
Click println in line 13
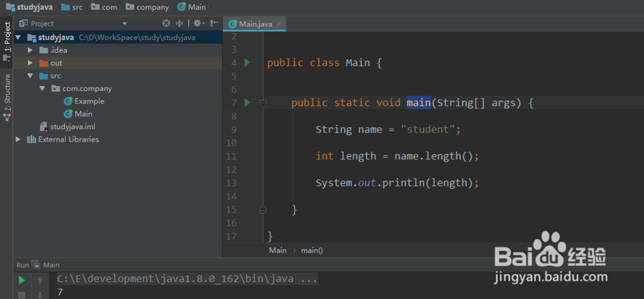pos(403,183)
